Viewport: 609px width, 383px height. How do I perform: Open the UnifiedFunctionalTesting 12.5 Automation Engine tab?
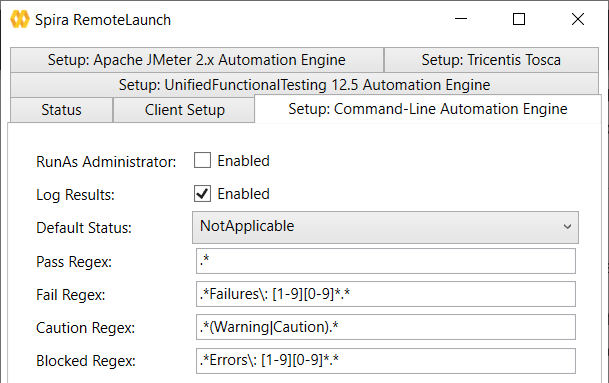click(304, 85)
